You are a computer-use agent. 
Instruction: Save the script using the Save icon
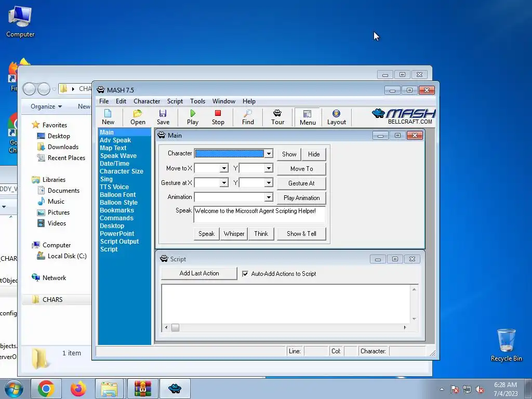click(163, 117)
